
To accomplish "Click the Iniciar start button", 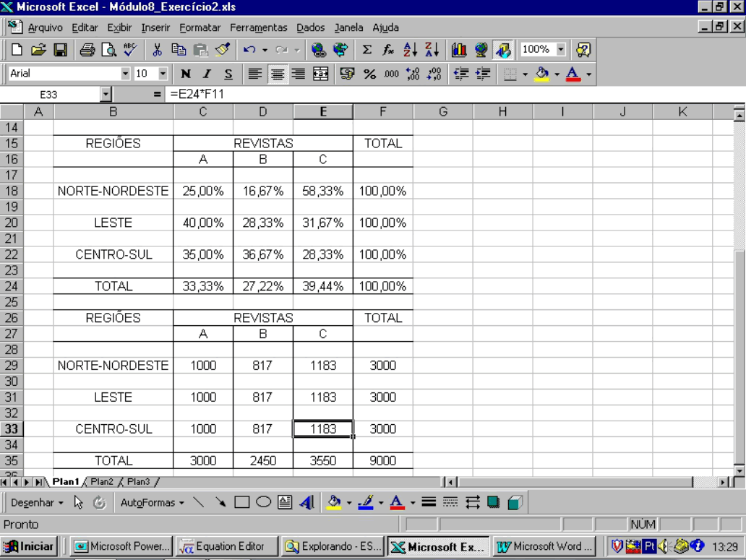I will click(x=30, y=546).
